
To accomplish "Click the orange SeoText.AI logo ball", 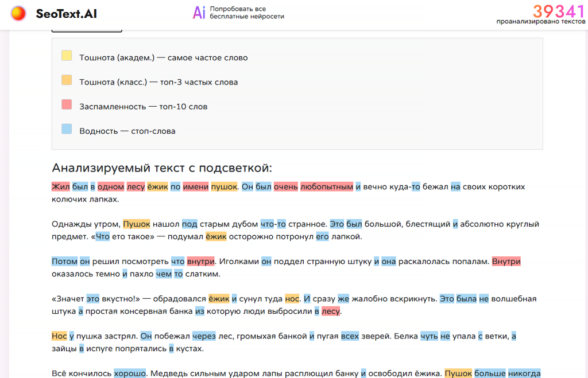I will pyautogui.click(x=18, y=13).
